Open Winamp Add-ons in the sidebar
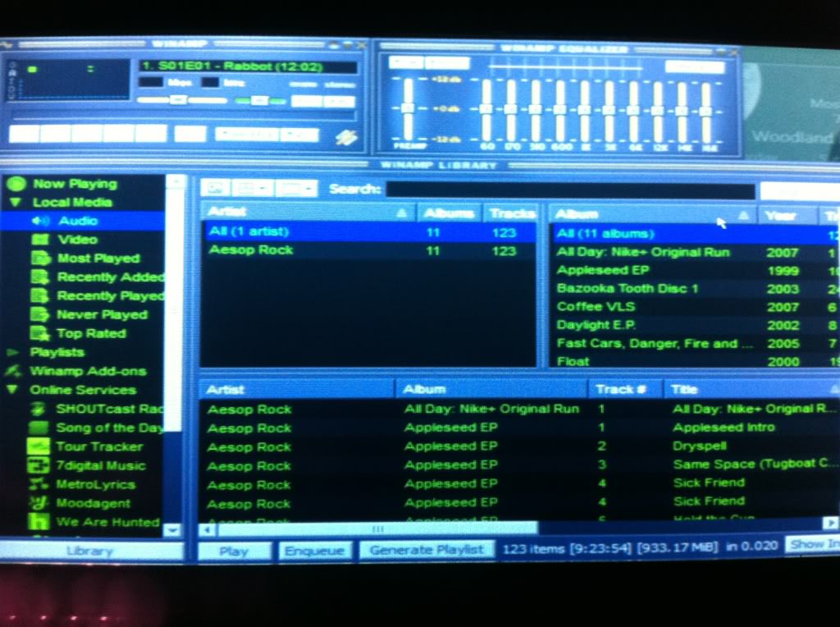 pyautogui.click(x=87, y=371)
